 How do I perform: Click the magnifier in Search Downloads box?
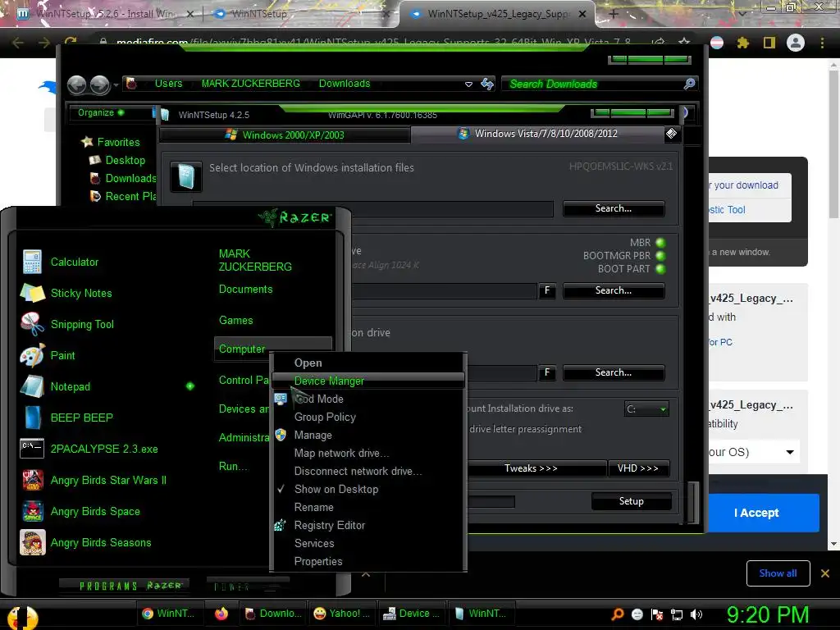689,84
